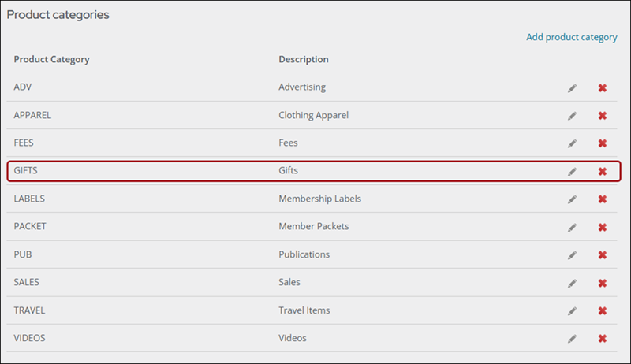Delete the PACKET category
The height and width of the screenshot is (364, 631).
click(x=602, y=228)
